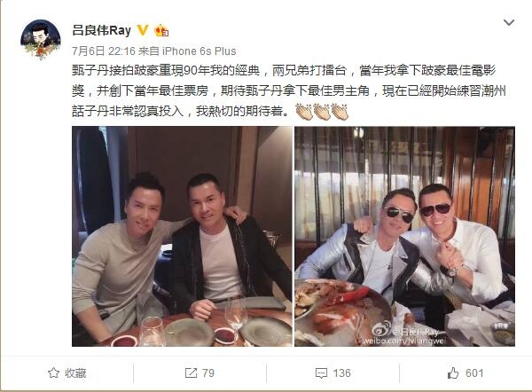Follow the iPhone 6s Plus source link

coord(199,51)
